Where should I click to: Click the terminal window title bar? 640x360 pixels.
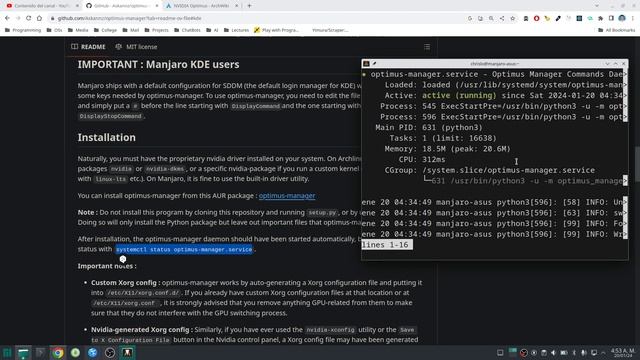click(x=494, y=64)
